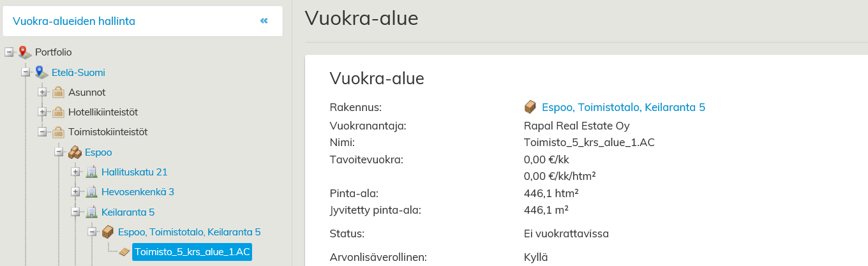Collapse the Keilaranta 5 tree node
868x266 pixels.
click(76, 212)
